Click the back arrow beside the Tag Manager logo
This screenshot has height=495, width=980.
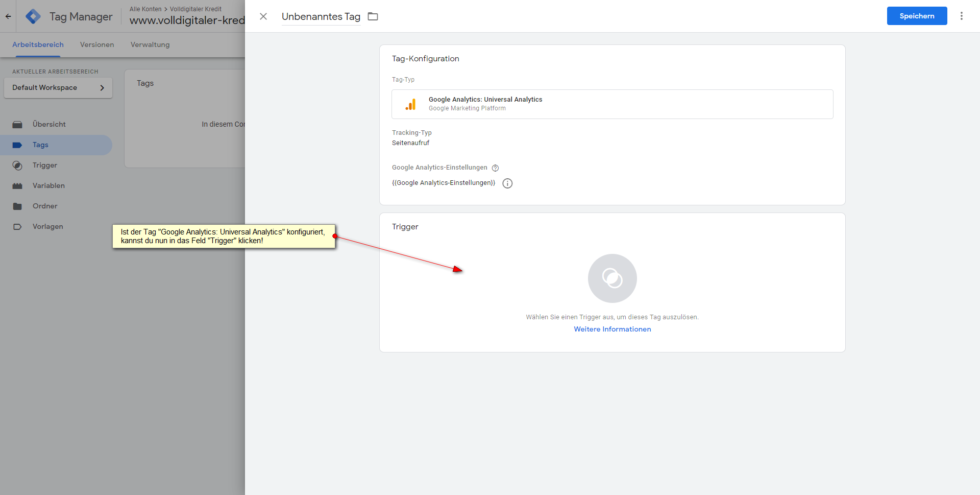point(8,16)
